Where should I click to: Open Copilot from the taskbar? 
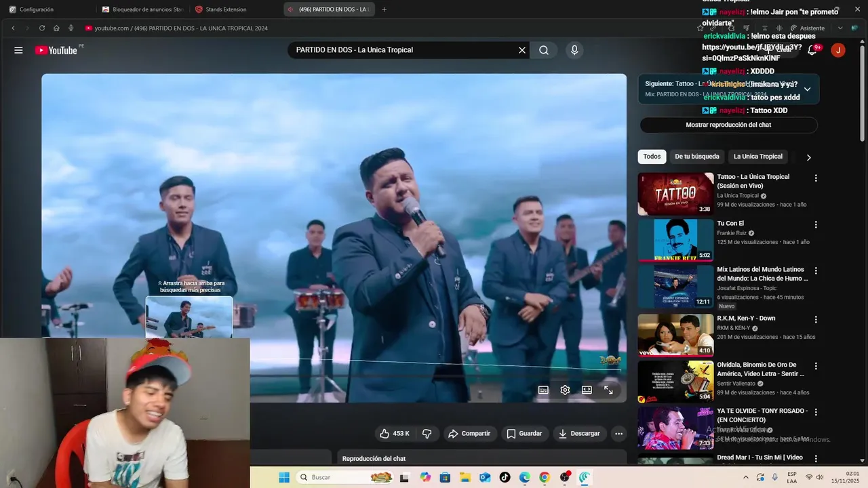point(425,477)
